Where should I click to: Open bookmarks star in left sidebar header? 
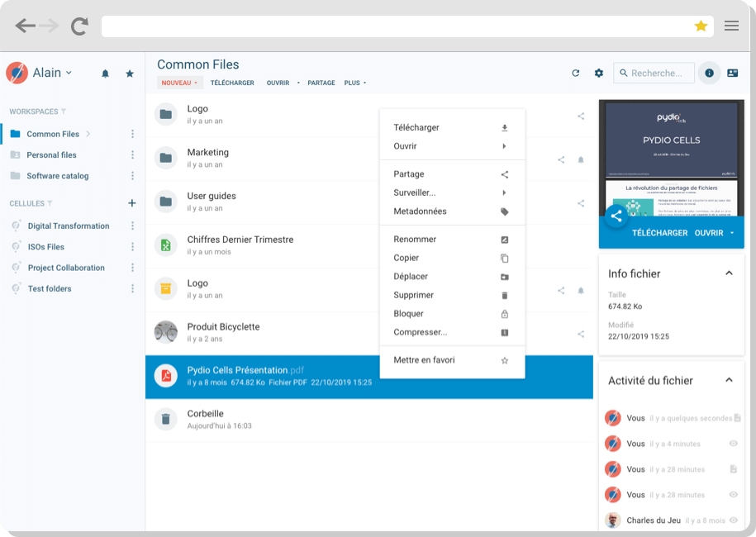pyautogui.click(x=130, y=74)
